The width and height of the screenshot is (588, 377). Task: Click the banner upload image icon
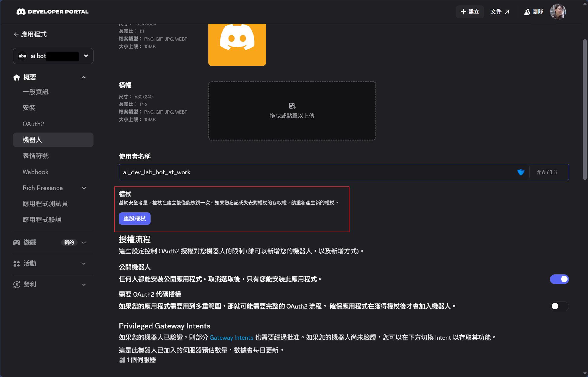(292, 106)
